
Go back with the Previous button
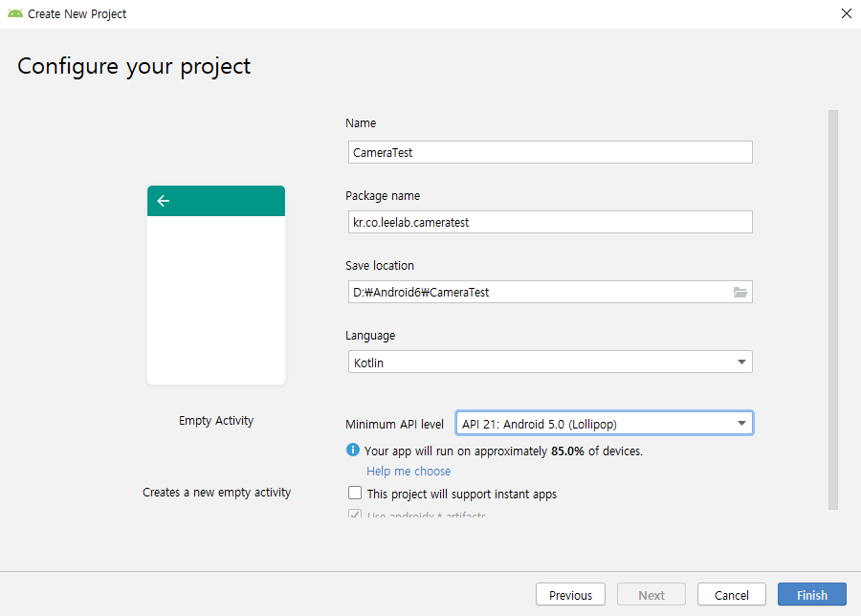coord(570,595)
